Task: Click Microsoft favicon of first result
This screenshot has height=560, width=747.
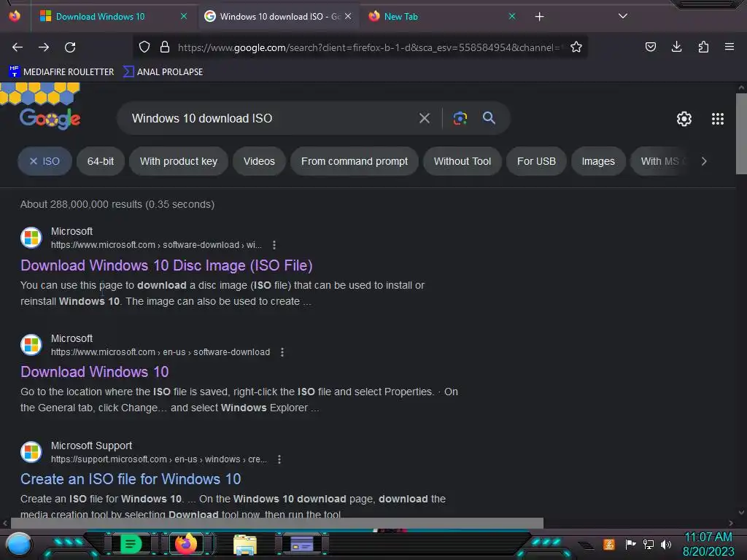Action: 31,237
